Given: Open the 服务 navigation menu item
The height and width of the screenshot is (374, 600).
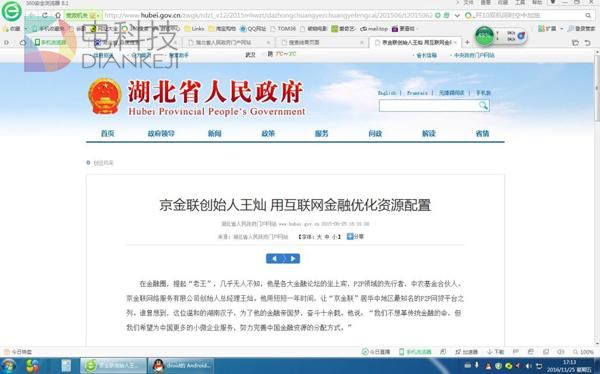Looking at the screenshot, I should (321, 133).
